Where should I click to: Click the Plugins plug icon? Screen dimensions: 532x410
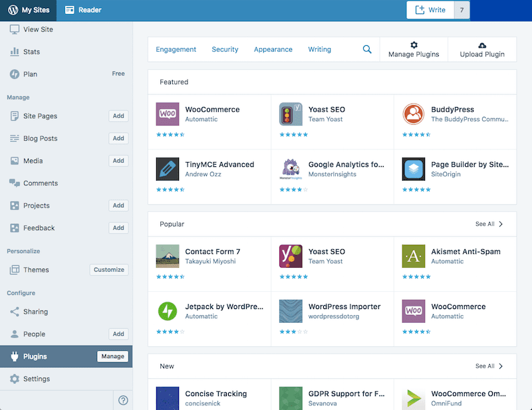click(x=15, y=356)
